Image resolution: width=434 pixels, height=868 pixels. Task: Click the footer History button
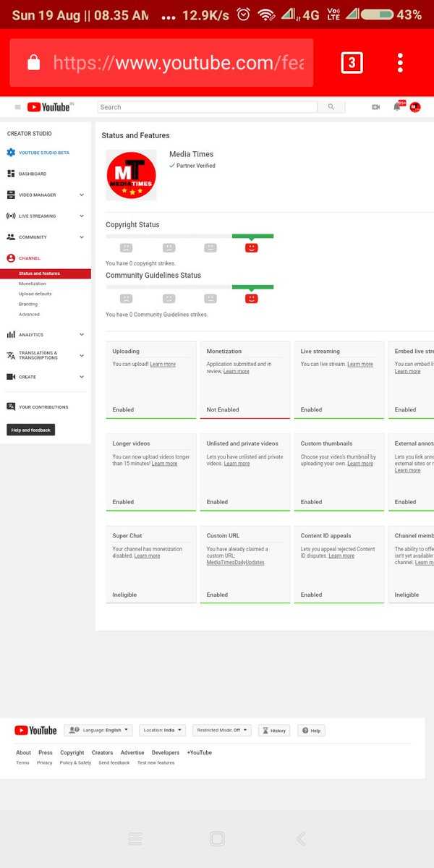273,731
